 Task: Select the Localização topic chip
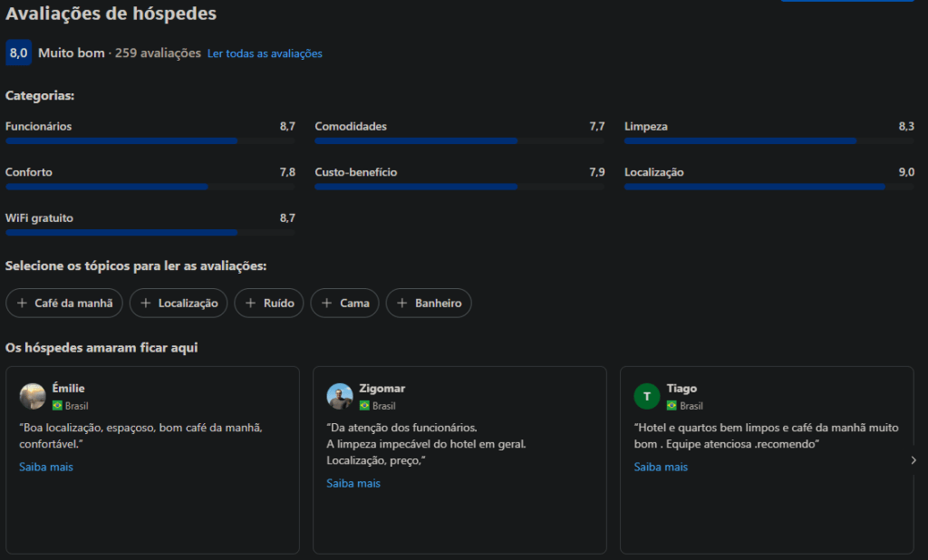(x=179, y=304)
